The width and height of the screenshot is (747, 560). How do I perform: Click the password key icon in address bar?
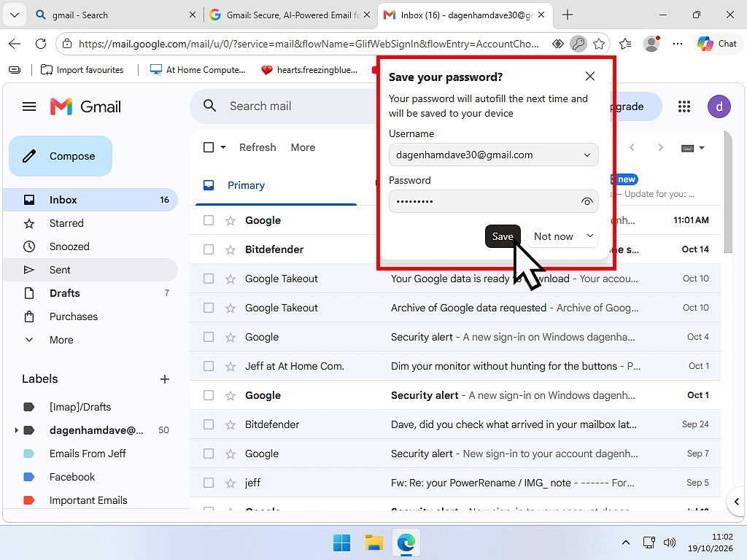point(578,44)
